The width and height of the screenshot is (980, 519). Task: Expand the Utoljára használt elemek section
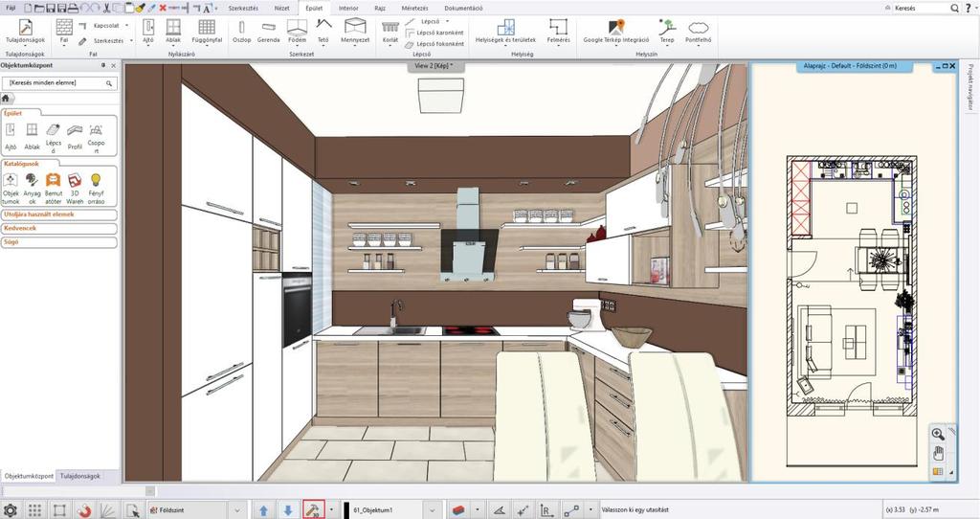pos(59,214)
